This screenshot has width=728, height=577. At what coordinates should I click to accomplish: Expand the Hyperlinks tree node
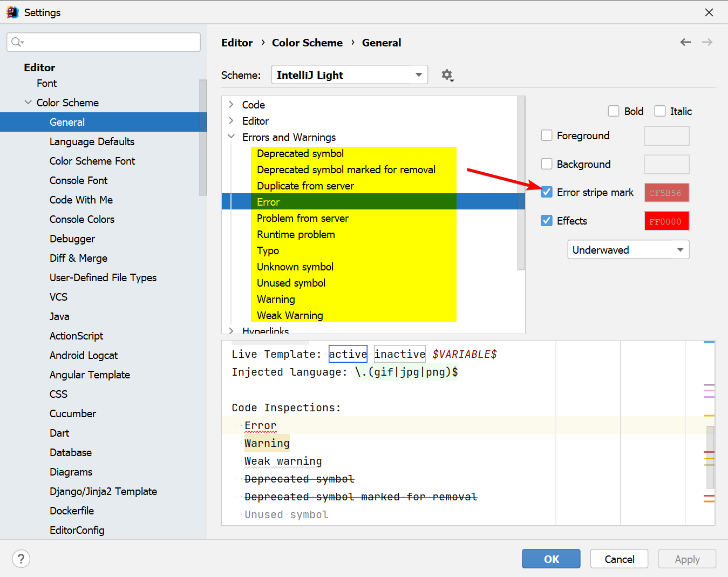tap(231, 330)
